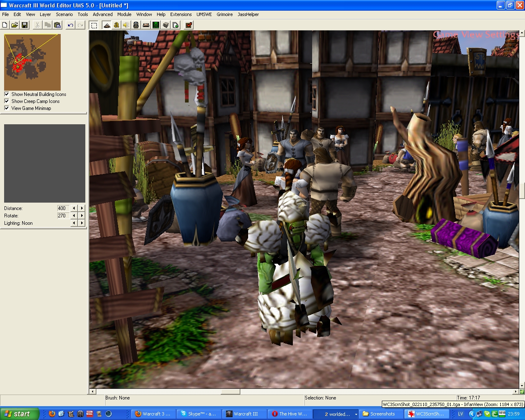Open the Advanced menu
The image size is (525, 420).
pos(103,14)
